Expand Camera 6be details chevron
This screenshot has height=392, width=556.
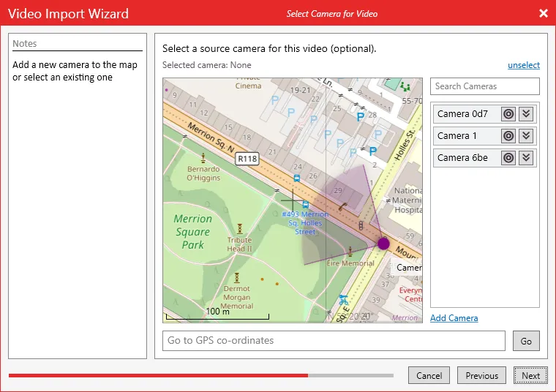526,158
